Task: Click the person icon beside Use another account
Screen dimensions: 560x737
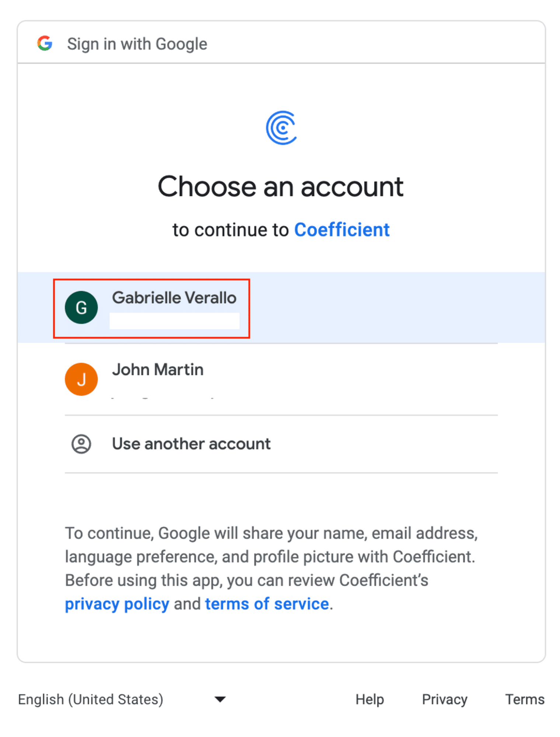Action: pyautogui.click(x=81, y=444)
